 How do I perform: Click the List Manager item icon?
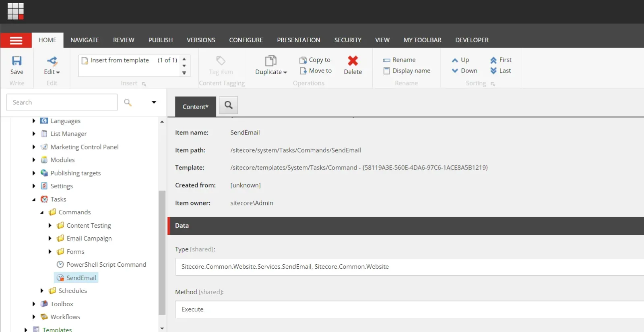pos(44,134)
